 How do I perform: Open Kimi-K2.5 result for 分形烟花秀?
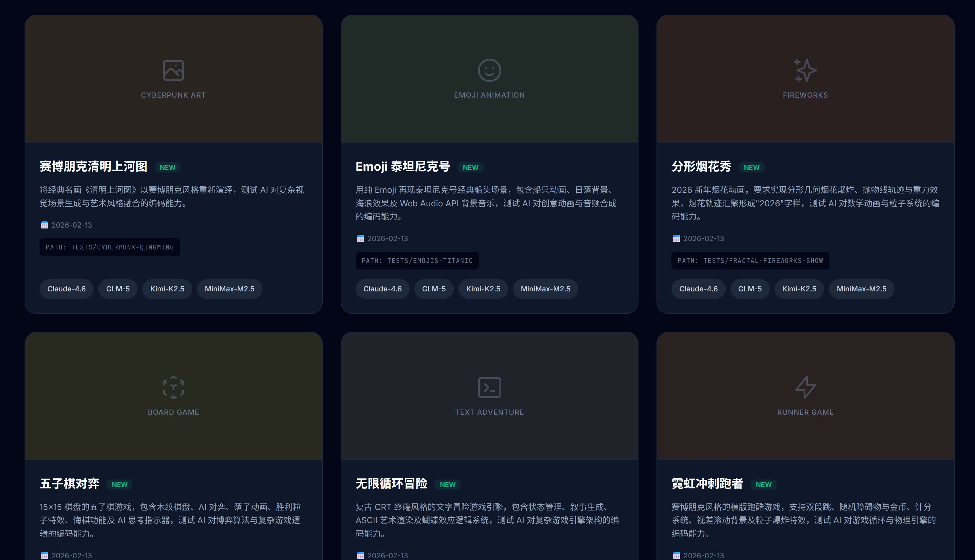799,289
